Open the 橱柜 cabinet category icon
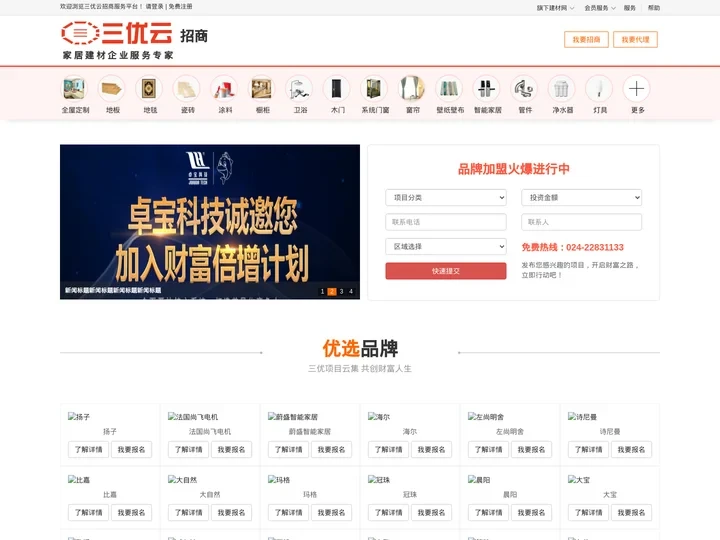The height and width of the screenshot is (540, 720). 262,88
